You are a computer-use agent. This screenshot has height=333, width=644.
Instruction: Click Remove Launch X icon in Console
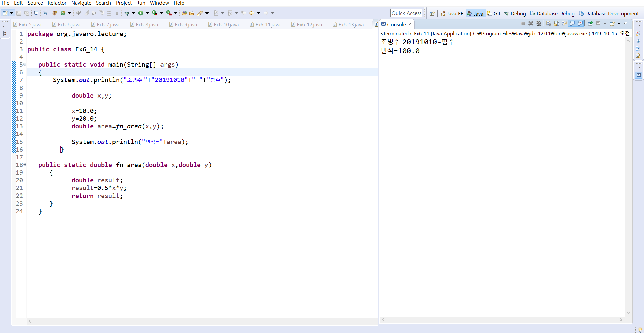pyautogui.click(x=531, y=23)
